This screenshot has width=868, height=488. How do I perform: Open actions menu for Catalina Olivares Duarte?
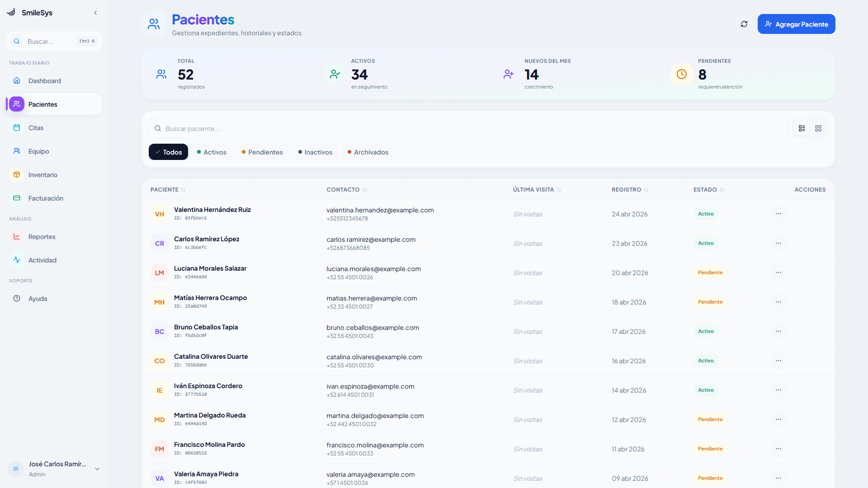778,361
